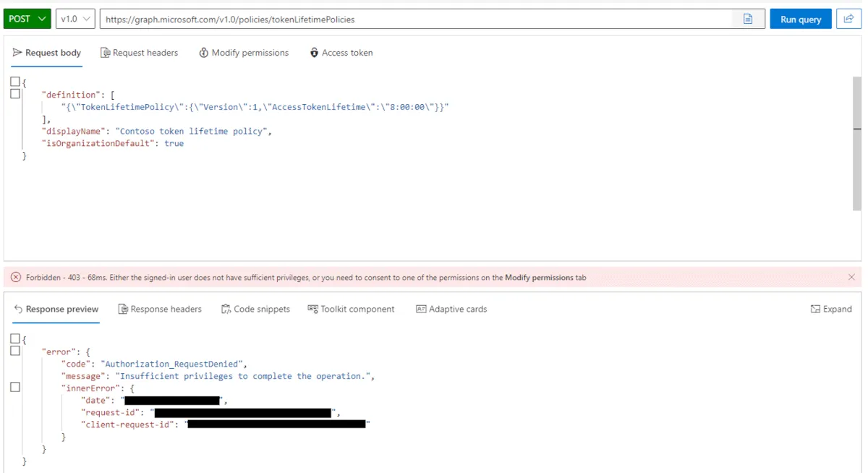Viewport: 868px width, 473px height.
Task: Open the Adaptive cards tab
Action: click(451, 309)
